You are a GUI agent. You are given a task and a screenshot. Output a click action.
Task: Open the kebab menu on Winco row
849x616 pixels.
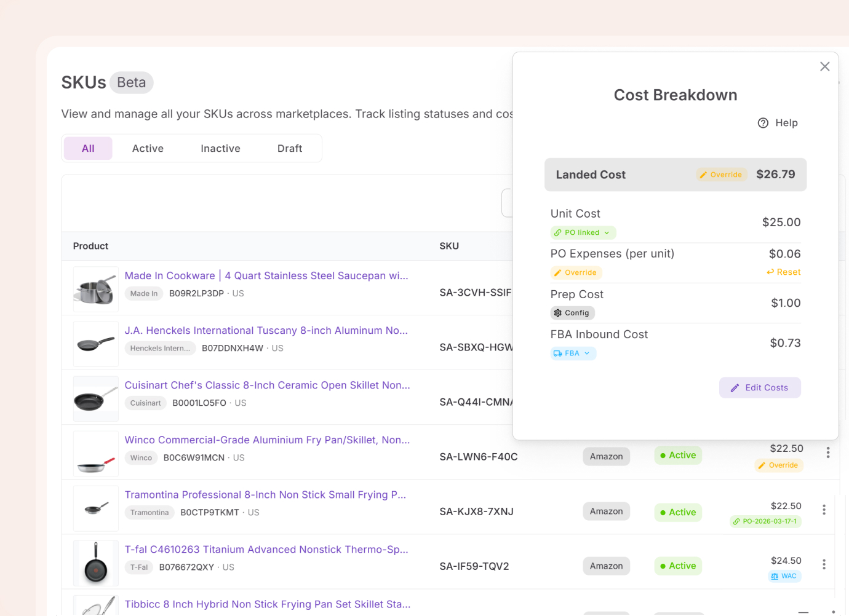pyautogui.click(x=828, y=452)
